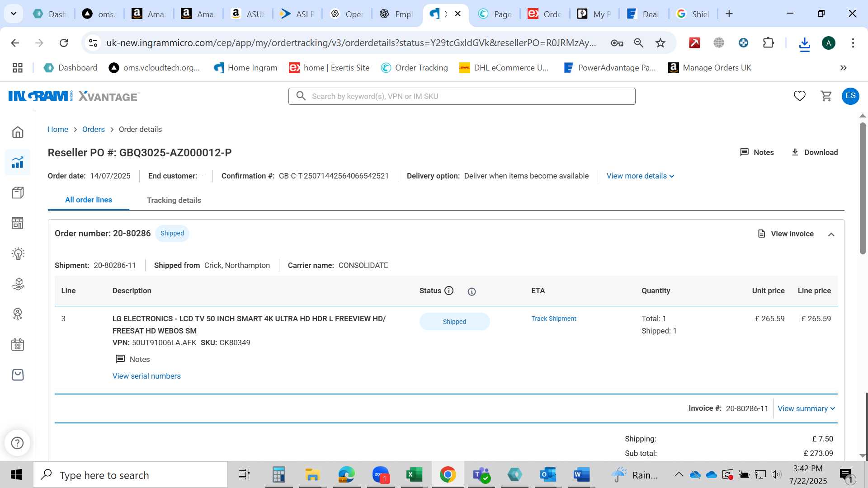Open Chrome extensions puzzle icon
Screen dimensions: 868x488
pos(769,43)
